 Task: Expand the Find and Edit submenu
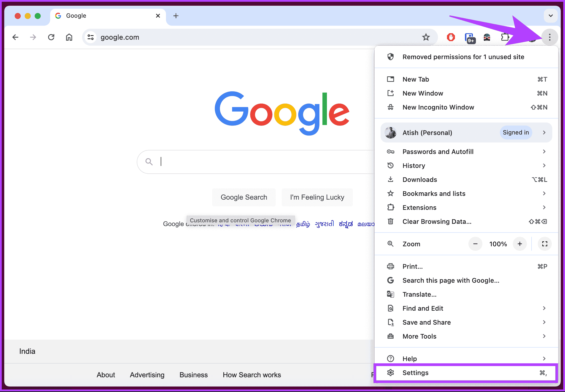pos(466,308)
